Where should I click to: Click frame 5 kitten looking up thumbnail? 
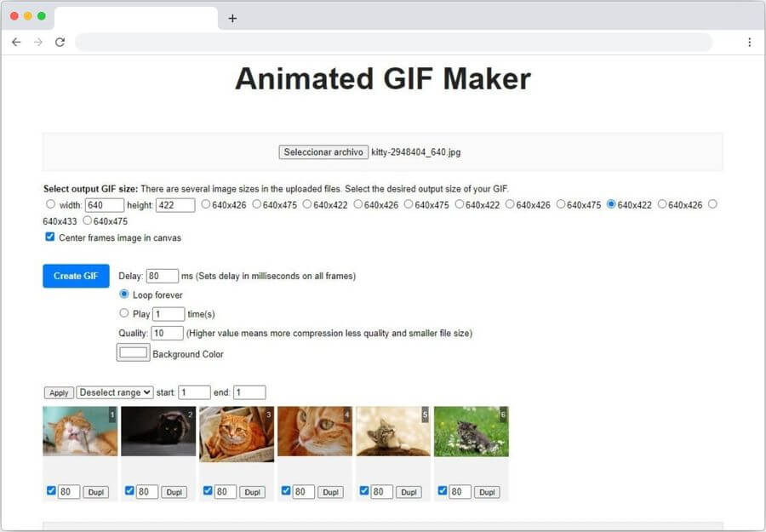tap(393, 432)
